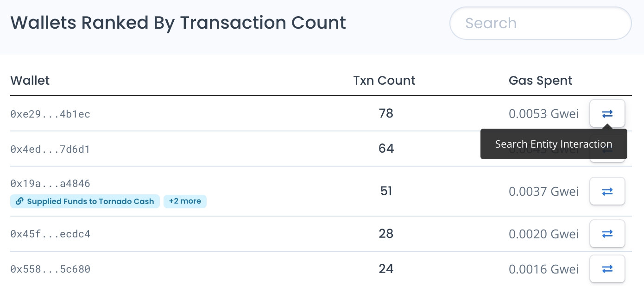
Task: Open wallet address 0xe29...4b1ec
Action: click(x=50, y=114)
